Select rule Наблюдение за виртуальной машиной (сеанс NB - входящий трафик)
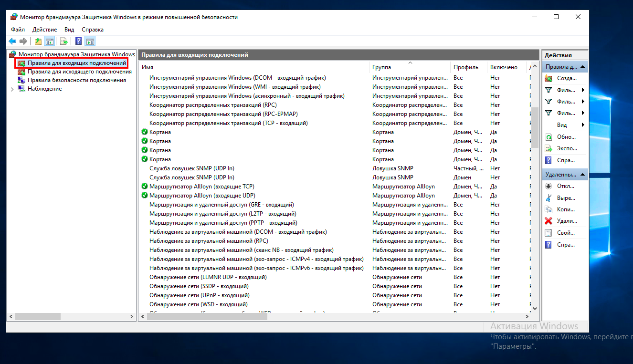The width and height of the screenshot is (633, 364). click(241, 250)
